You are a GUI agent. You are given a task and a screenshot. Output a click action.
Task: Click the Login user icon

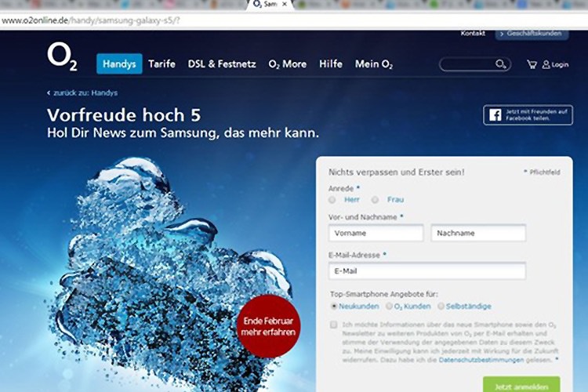click(x=546, y=64)
